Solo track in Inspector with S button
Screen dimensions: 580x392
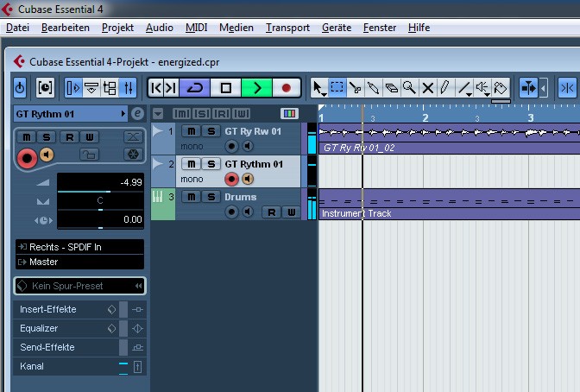tap(47, 137)
